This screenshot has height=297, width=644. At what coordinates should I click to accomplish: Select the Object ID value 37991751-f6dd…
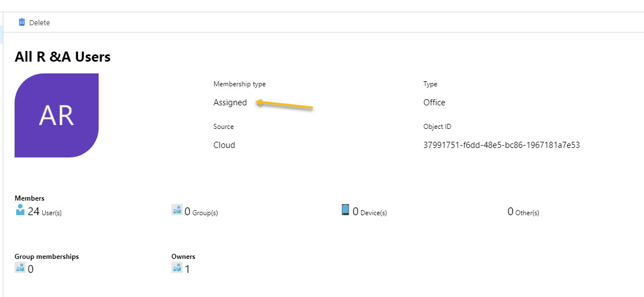pyautogui.click(x=502, y=145)
